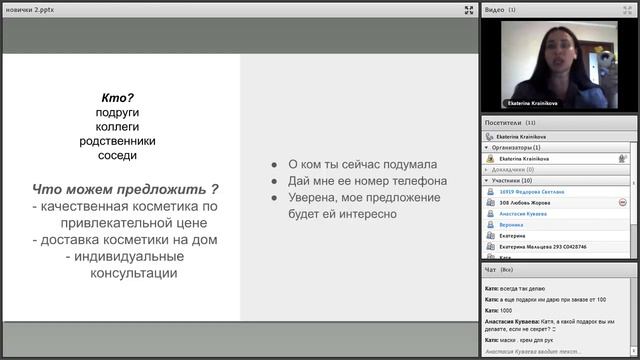Select avatar icon of Анастасия Куваева
Screen dimensions: 640x360
490,213
